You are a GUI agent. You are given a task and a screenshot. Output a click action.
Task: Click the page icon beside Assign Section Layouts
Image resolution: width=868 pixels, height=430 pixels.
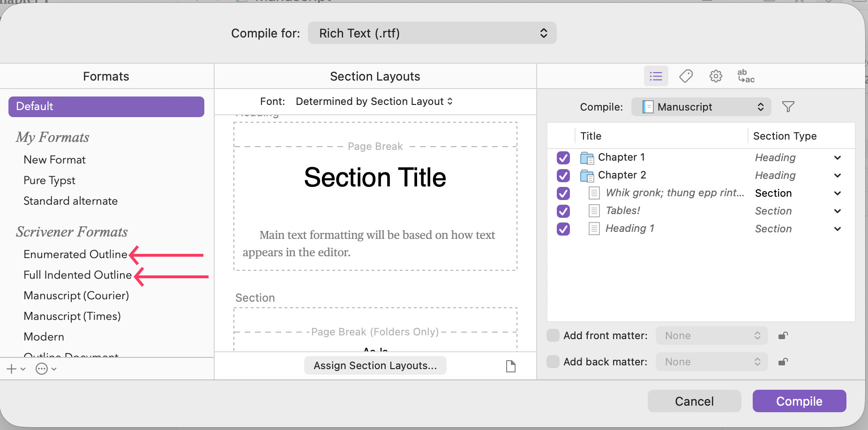tap(511, 366)
